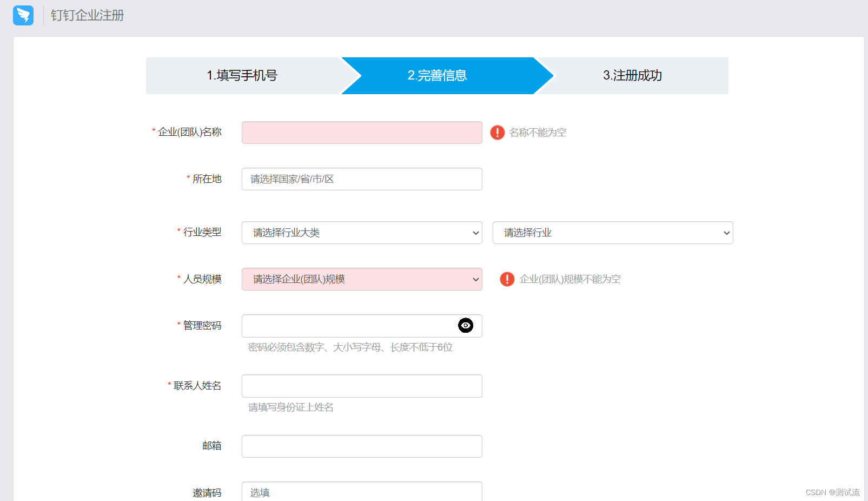The image size is (868, 501).
Task: Click the 邮箱 label
Action: tap(212, 446)
